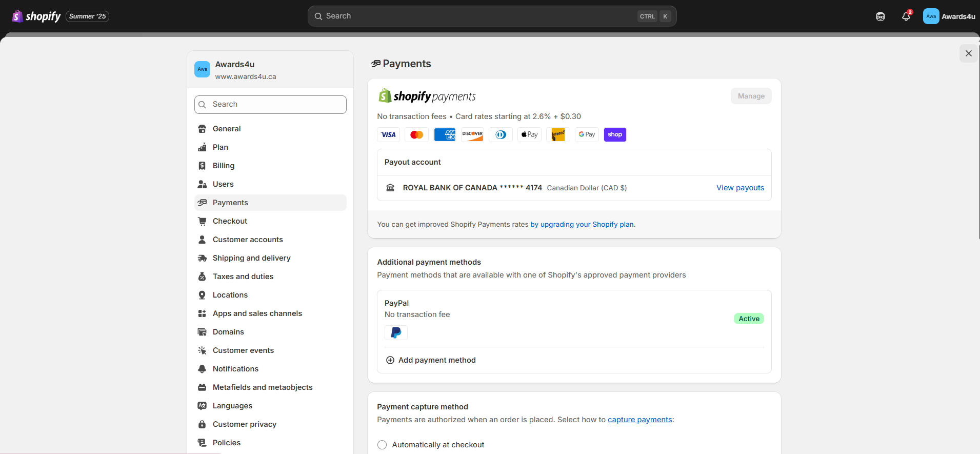The height and width of the screenshot is (454, 980).
Task: Click the bank icon in Payout account
Action: [x=390, y=188]
